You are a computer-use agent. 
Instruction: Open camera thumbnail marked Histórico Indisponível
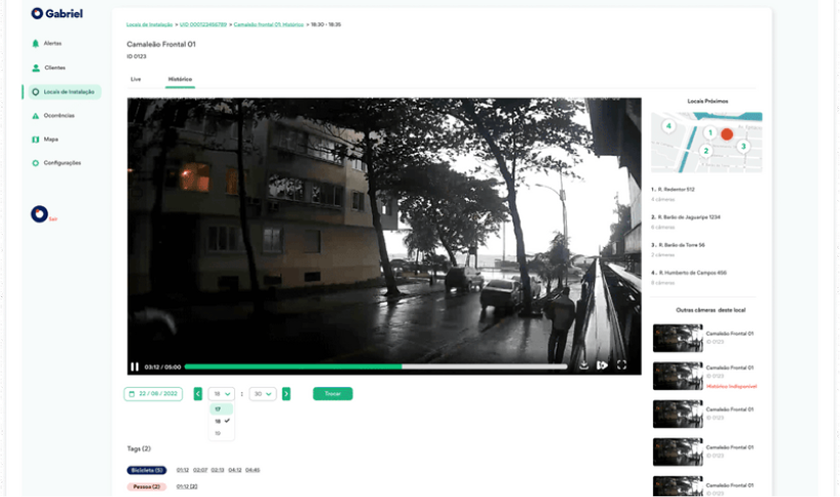pos(678,376)
